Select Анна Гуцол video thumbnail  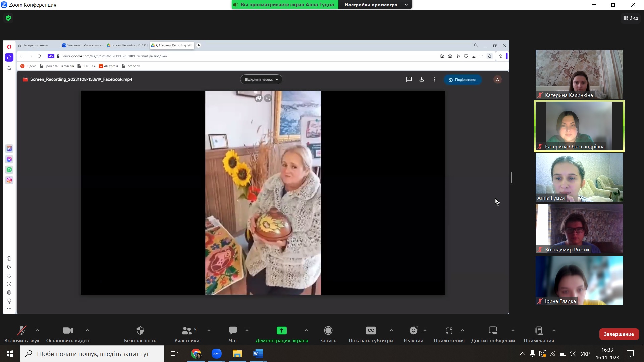(579, 177)
